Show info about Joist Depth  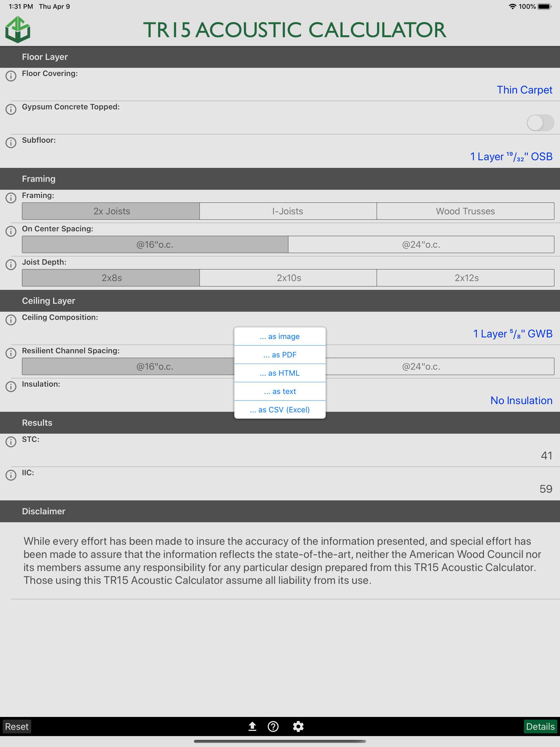tap(11, 265)
